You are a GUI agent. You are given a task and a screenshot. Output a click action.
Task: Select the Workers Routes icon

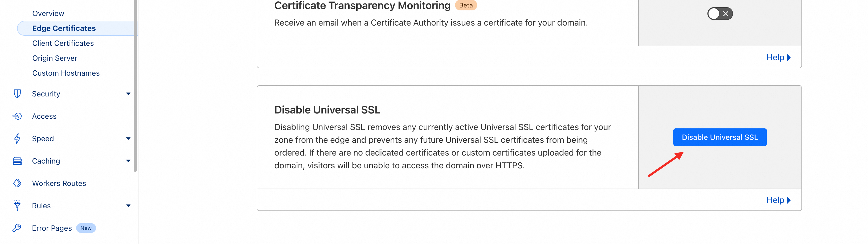point(17,183)
